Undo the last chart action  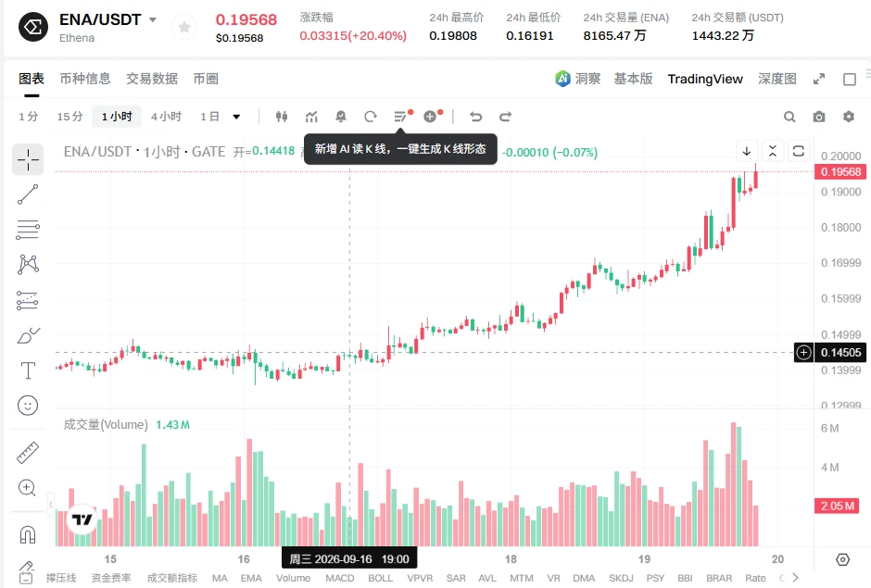pos(475,117)
